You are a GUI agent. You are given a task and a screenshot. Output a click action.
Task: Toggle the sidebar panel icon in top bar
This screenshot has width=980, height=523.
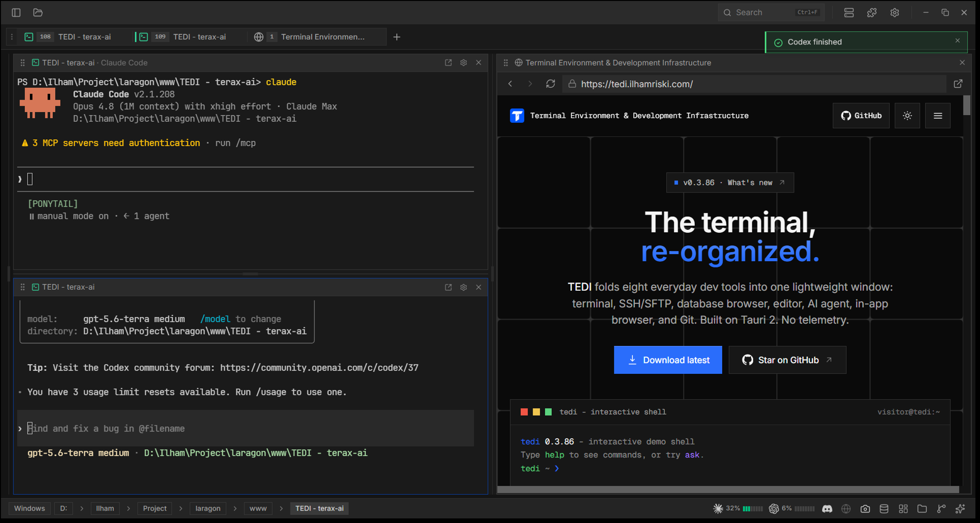(16, 12)
